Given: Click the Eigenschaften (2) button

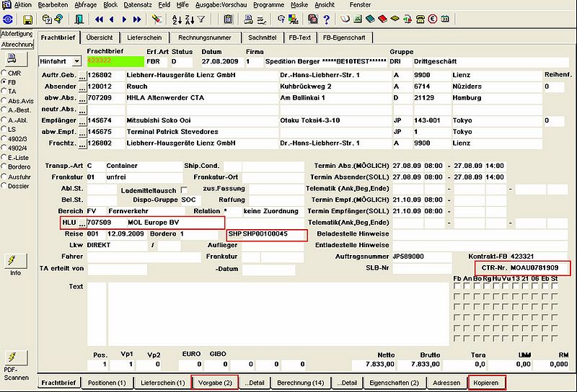Looking at the screenshot, I should click(x=394, y=383).
